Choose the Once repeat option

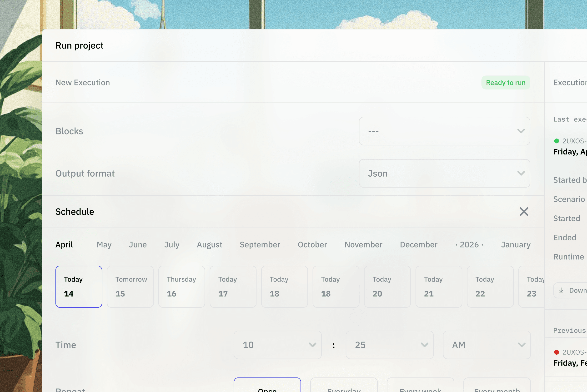(267, 386)
